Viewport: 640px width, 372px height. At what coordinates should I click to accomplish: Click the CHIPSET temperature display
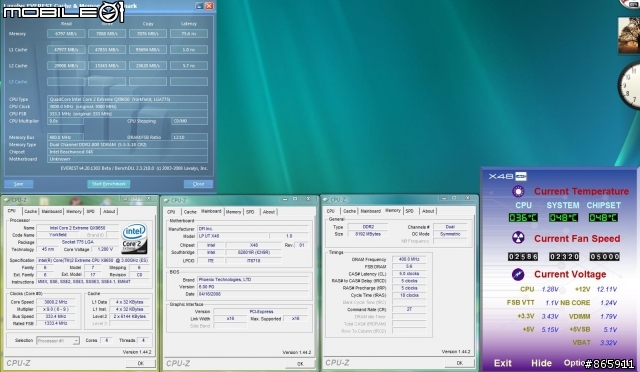603,217
